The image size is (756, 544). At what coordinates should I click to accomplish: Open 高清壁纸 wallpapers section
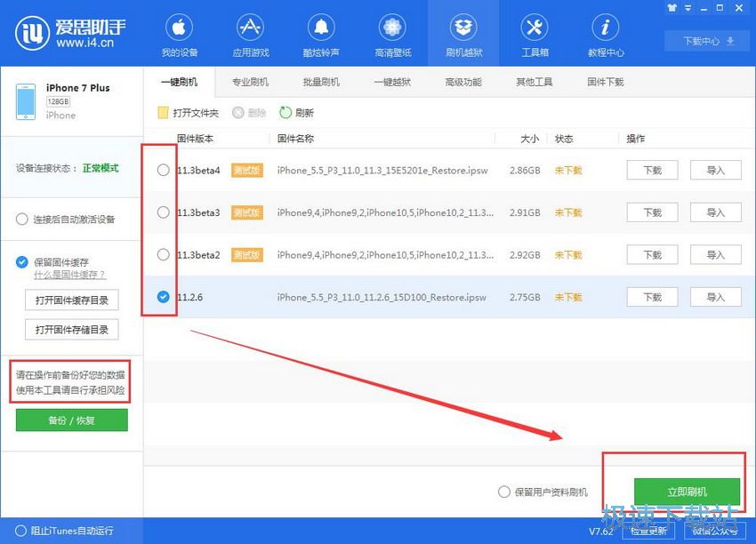tap(392, 36)
